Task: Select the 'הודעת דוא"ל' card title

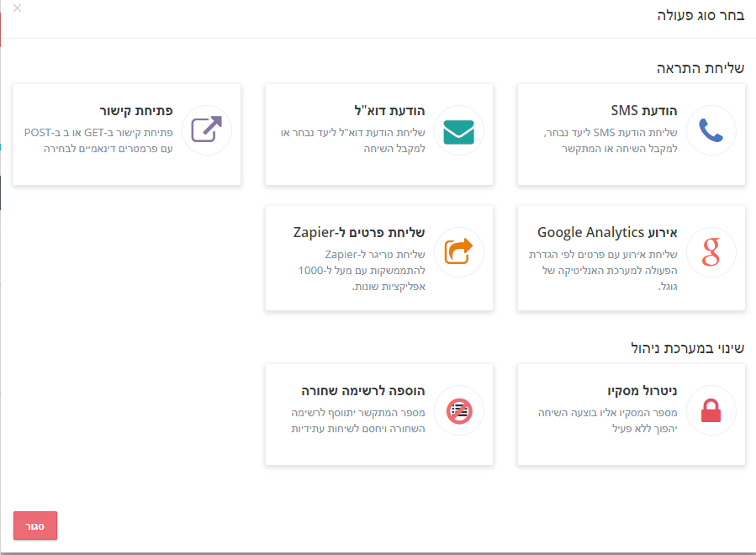Action: pyautogui.click(x=389, y=110)
